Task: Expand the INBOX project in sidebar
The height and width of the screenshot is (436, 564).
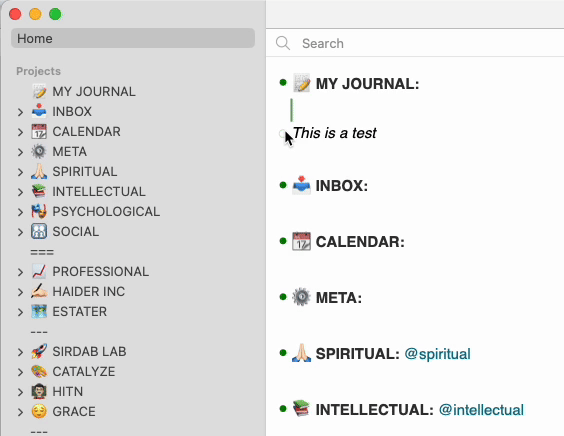Action: click(x=21, y=112)
